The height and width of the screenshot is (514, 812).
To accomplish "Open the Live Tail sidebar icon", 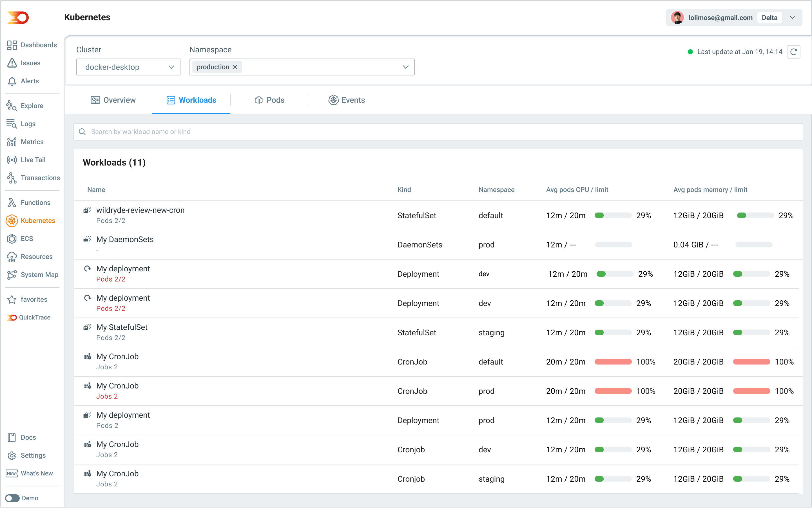I will pyautogui.click(x=12, y=160).
